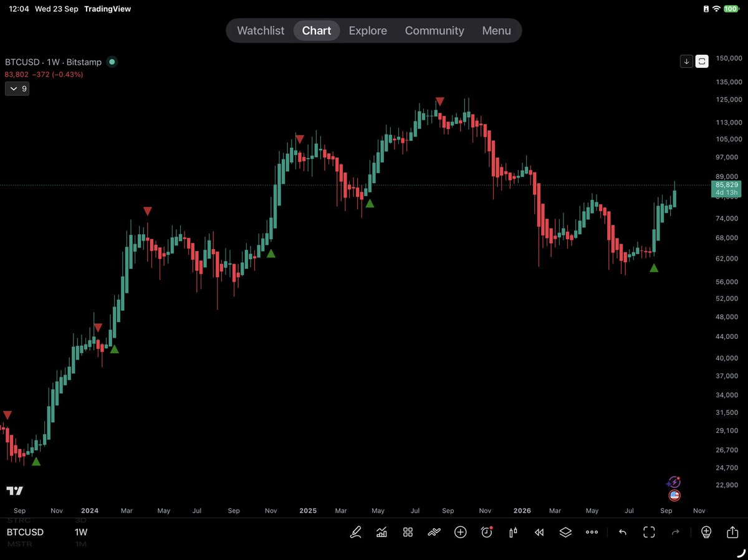Open the compare symbols lines icon
Image resolution: width=748 pixels, height=560 pixels.
pyautogui.click(x=434, y=532)
